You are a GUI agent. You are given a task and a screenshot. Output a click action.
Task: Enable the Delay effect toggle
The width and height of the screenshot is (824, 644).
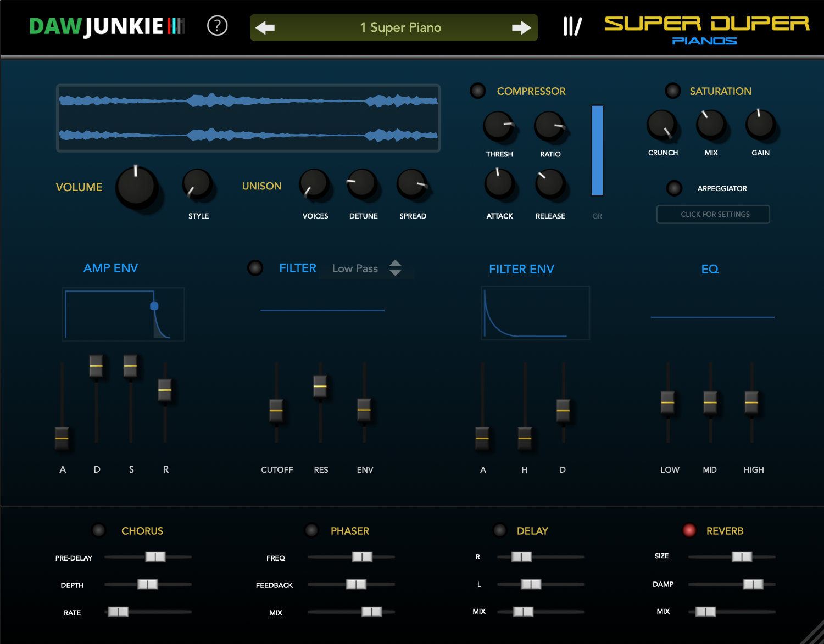(x=499, y=530)
